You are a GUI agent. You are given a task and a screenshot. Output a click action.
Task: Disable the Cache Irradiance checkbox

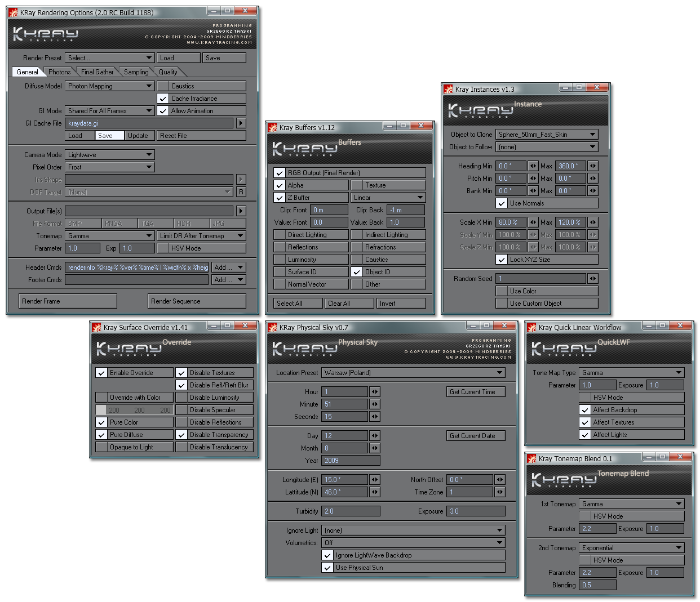coord(163,99)
